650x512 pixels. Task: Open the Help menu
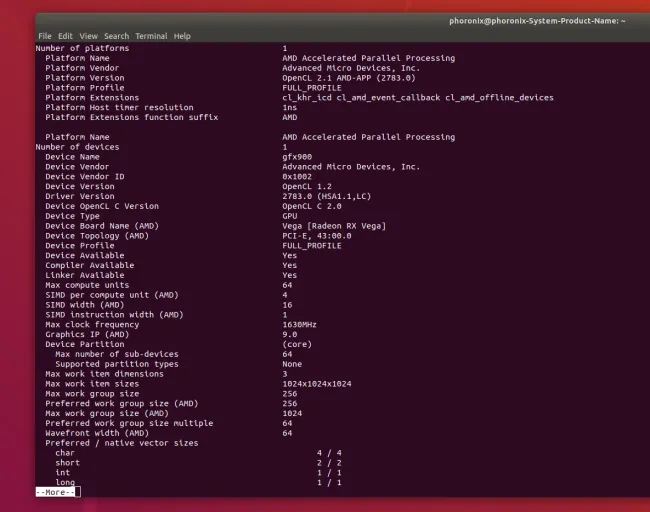pyautogui.click(x=182, y=36)
